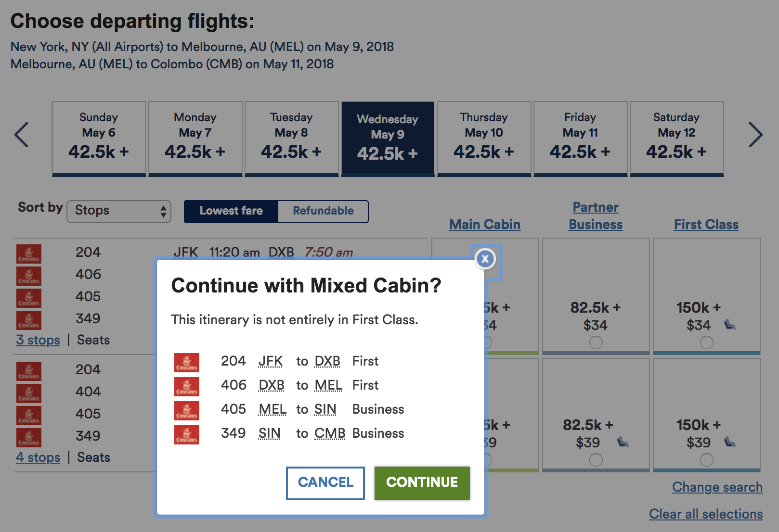Select 150k + $39 First Class radio button
The image size is (779, 532).
point(707,460)
